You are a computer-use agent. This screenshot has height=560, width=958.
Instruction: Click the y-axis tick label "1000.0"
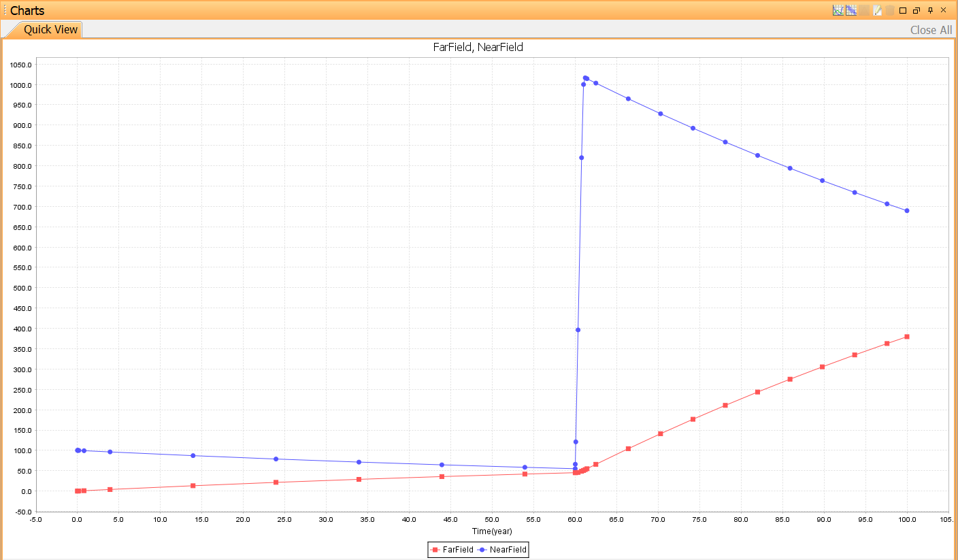(21, 85)
